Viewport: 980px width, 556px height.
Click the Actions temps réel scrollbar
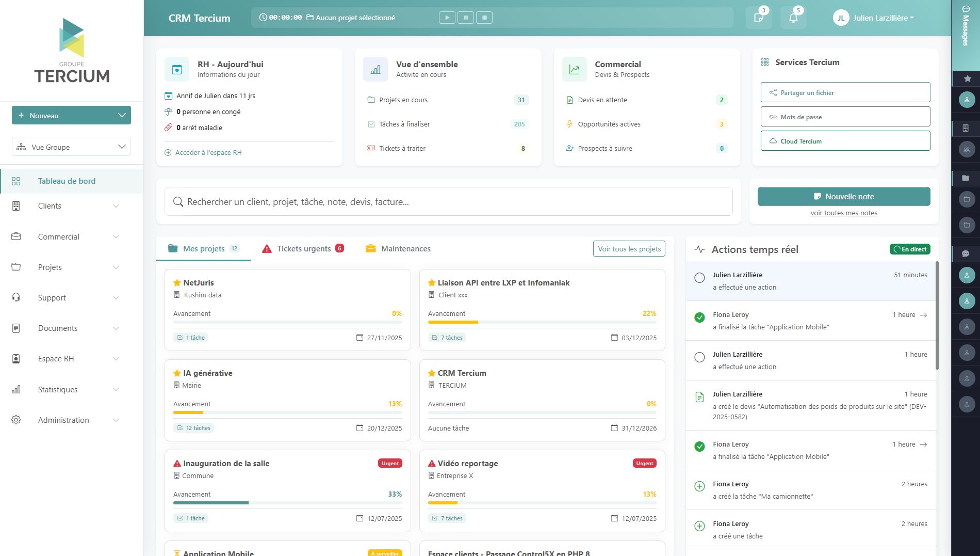(937, 316)
